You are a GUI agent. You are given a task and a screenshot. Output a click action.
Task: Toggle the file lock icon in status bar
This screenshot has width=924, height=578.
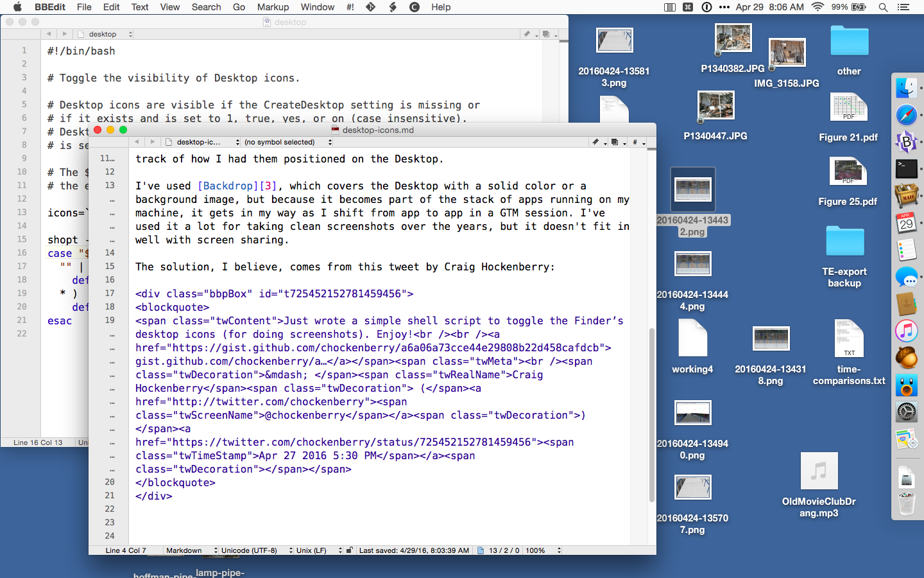(350, 550)
